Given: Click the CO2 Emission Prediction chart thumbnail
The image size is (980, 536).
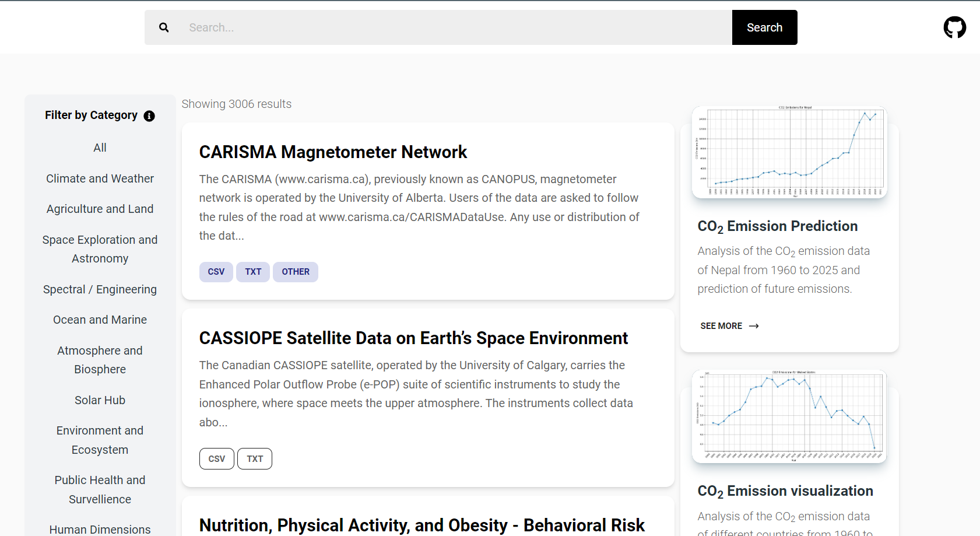Looking at the screenshot, I should [789, 152].
